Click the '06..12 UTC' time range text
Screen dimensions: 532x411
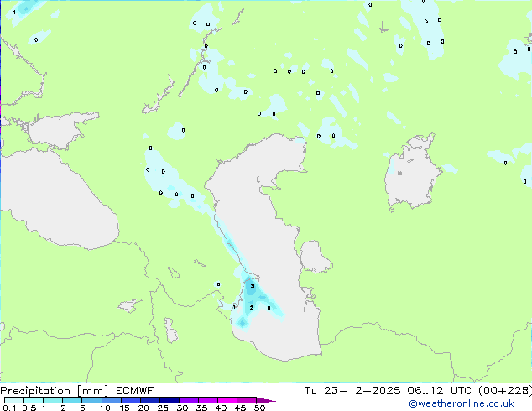[x=439, y=391]
